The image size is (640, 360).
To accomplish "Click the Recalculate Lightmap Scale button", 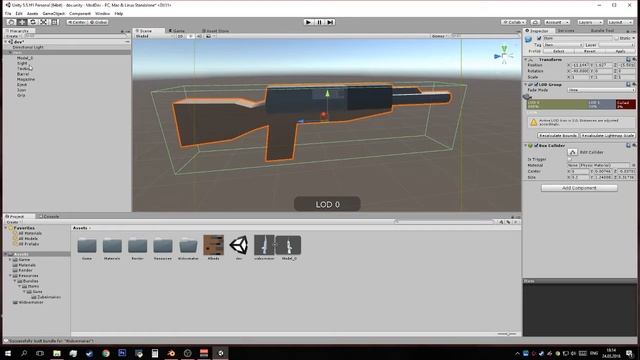I will (x=607, y=135).
